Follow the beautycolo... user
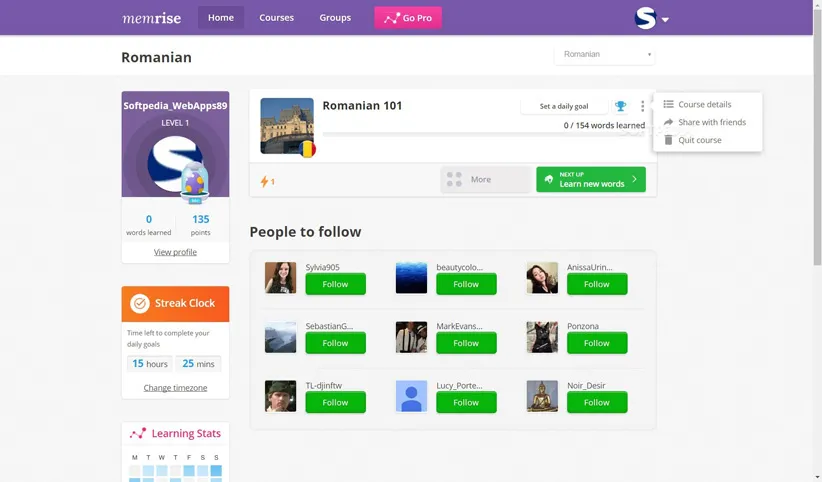This screenshot has width=822, height=482. pos(466,284)
